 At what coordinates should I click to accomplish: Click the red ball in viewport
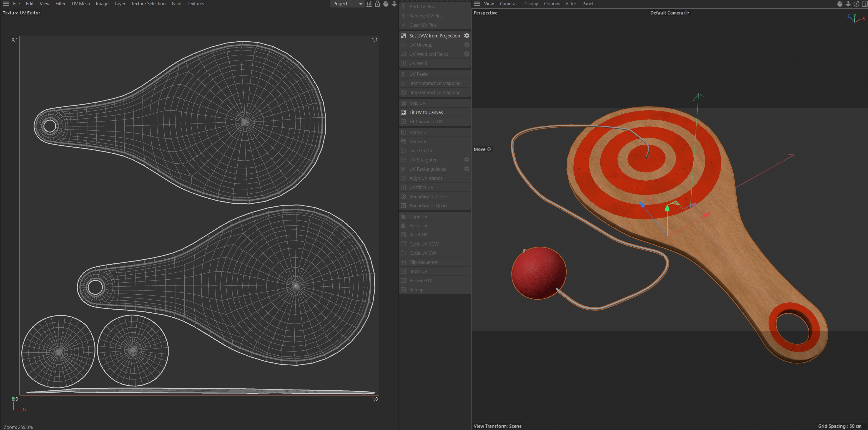538,273
